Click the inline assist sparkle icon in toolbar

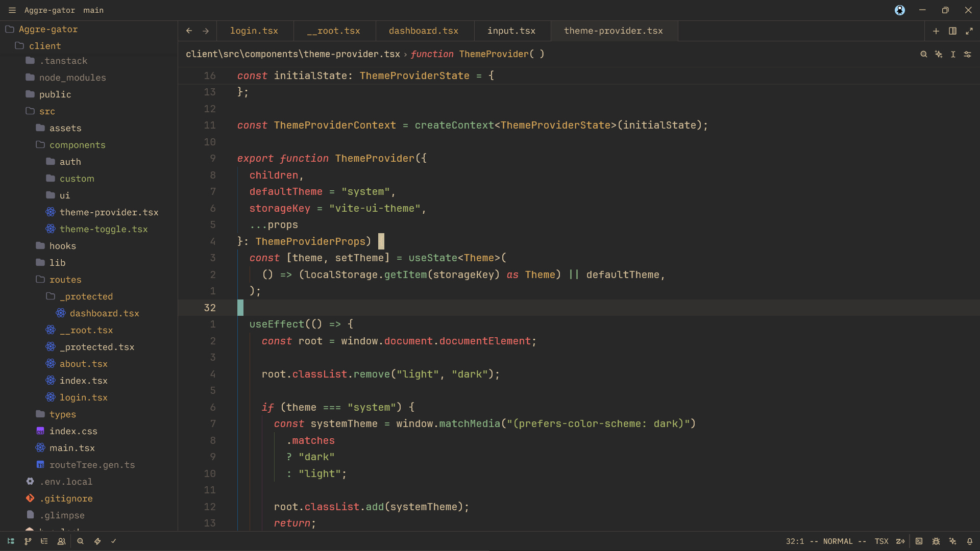tap(939, 54)
